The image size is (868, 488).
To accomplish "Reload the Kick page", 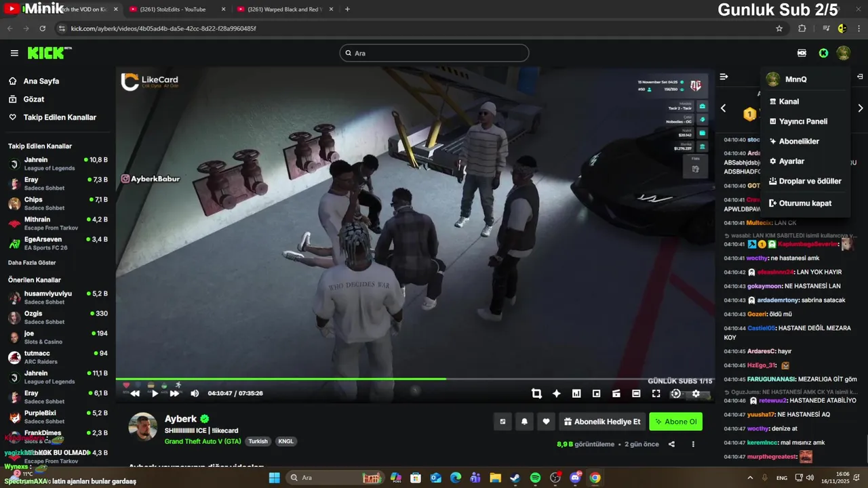I will point(42,28).
